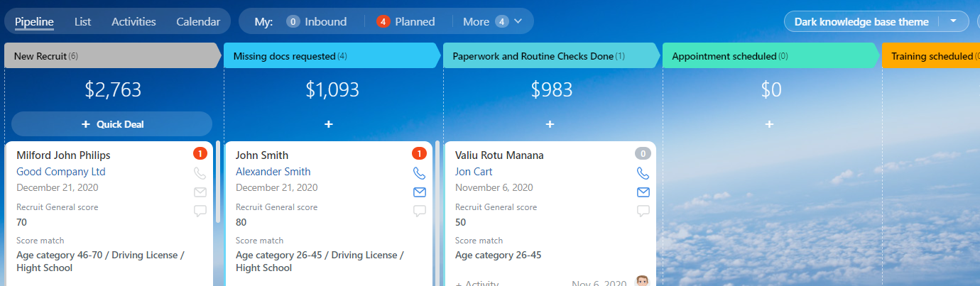Click phone icon on John Smith card

[x=419, y=173]
